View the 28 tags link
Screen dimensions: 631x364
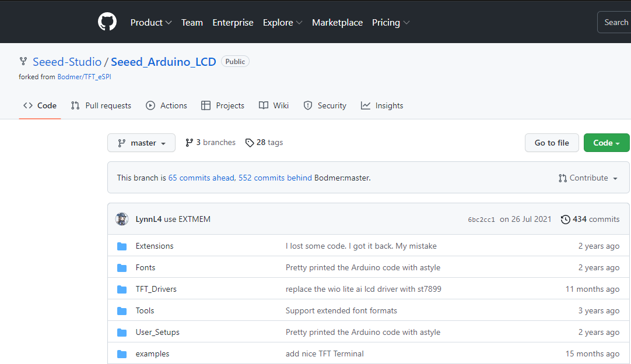coord(264,143)
